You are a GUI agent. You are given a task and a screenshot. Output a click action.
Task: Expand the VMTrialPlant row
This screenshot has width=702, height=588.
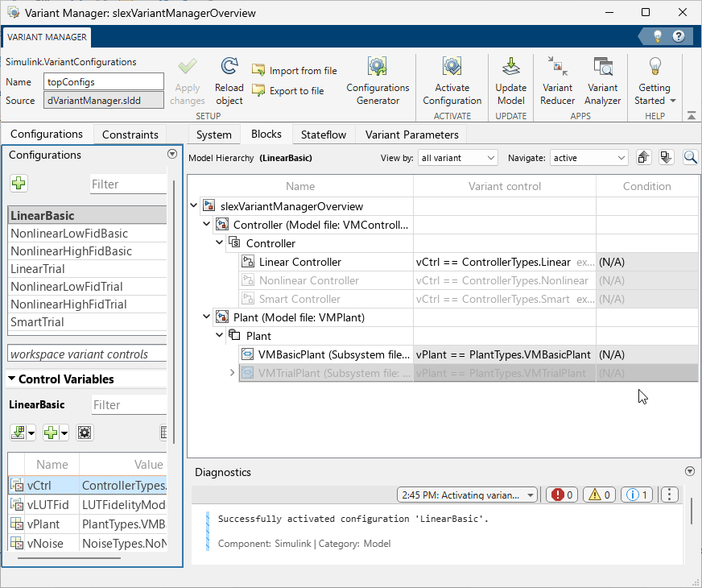click(x=232, y=373)
